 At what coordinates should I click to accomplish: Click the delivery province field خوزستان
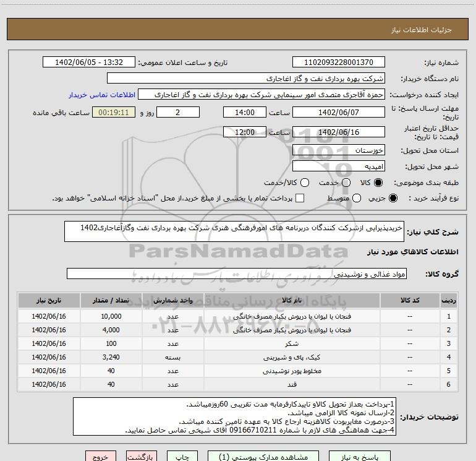(x=339, y=150)
